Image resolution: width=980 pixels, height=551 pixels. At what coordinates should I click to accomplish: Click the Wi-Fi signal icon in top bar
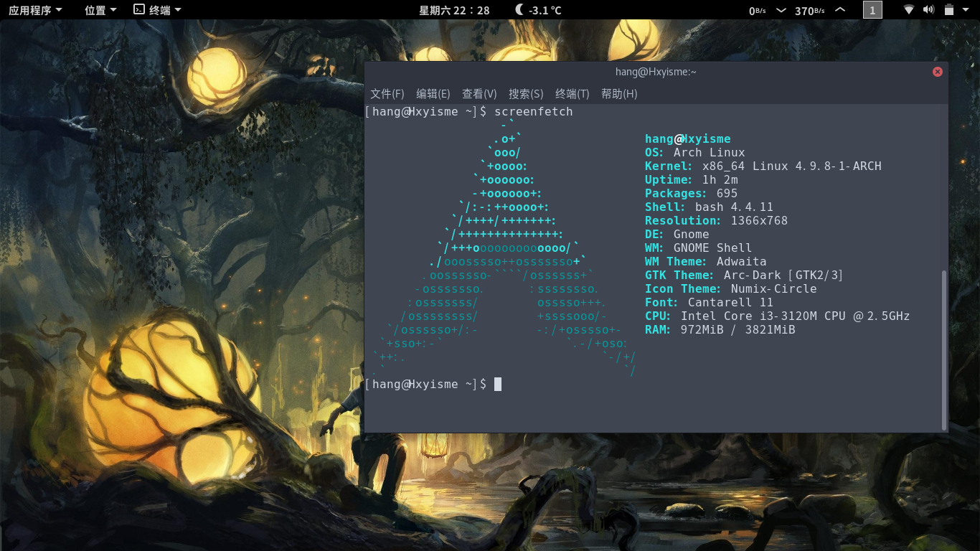pos(909,10)
